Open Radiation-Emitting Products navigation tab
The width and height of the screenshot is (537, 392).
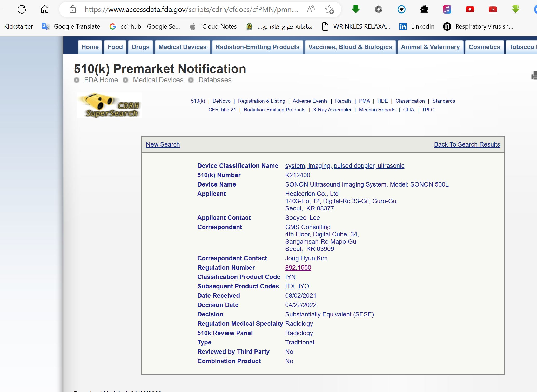click(x=257, y=47)
